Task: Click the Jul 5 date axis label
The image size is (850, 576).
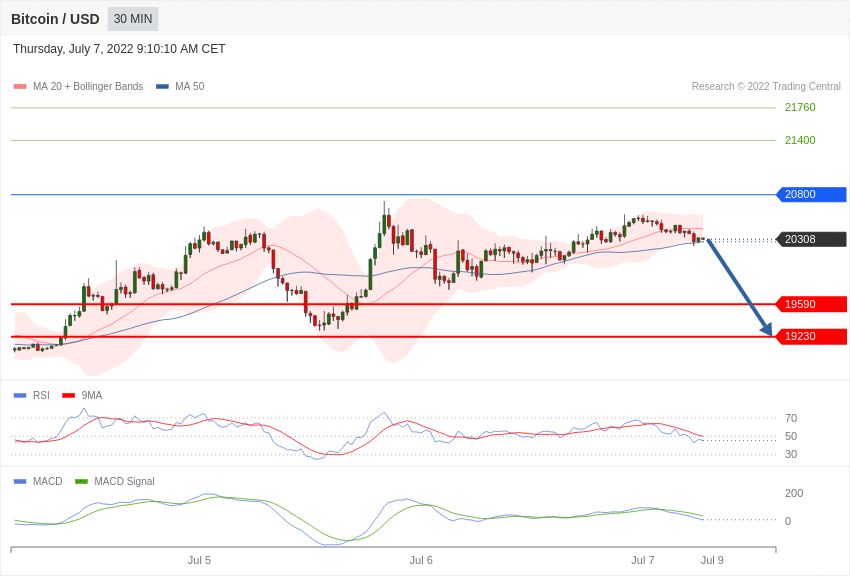Action: (199, 560)
